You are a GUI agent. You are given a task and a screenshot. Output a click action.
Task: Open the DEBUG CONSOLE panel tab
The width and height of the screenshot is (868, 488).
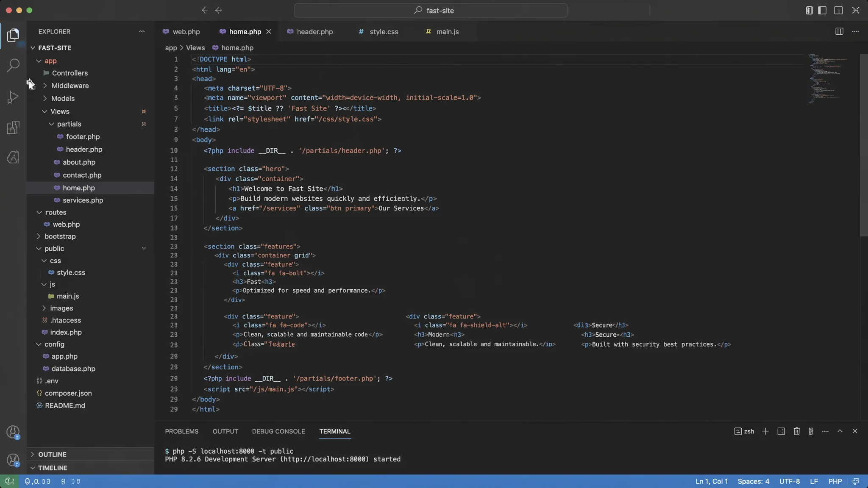tap(278, 431)
